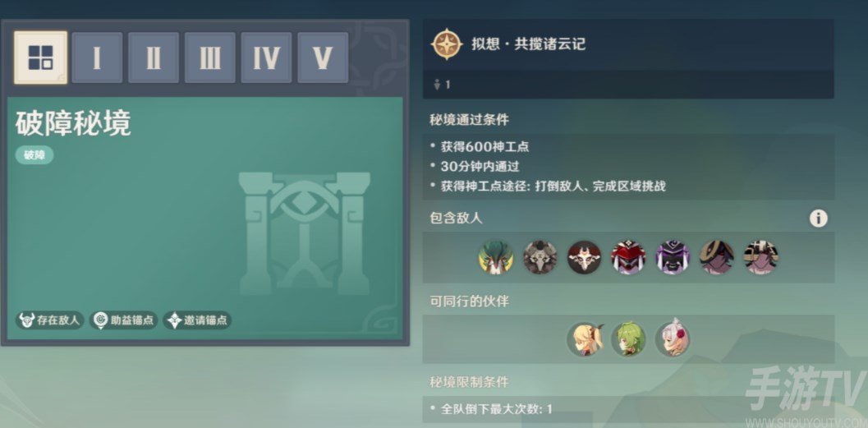Select the dark horned mask enemy icon
The height and width of the screenshot is (428, 868).
tap(584, 257)
